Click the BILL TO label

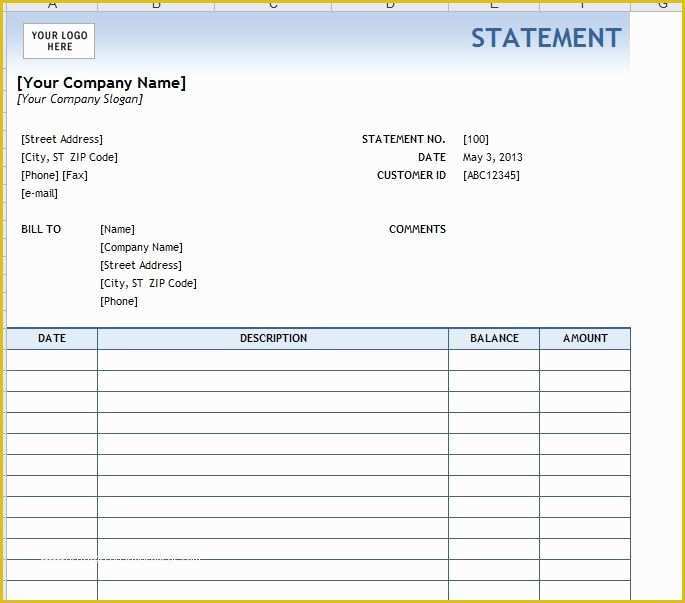[x=41, y=229]
